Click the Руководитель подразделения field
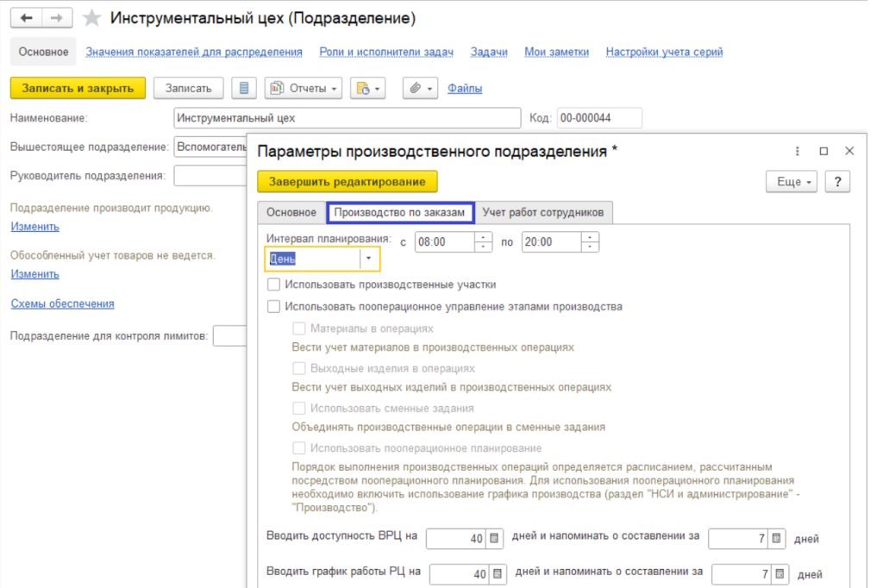 (x=210, y=176)
